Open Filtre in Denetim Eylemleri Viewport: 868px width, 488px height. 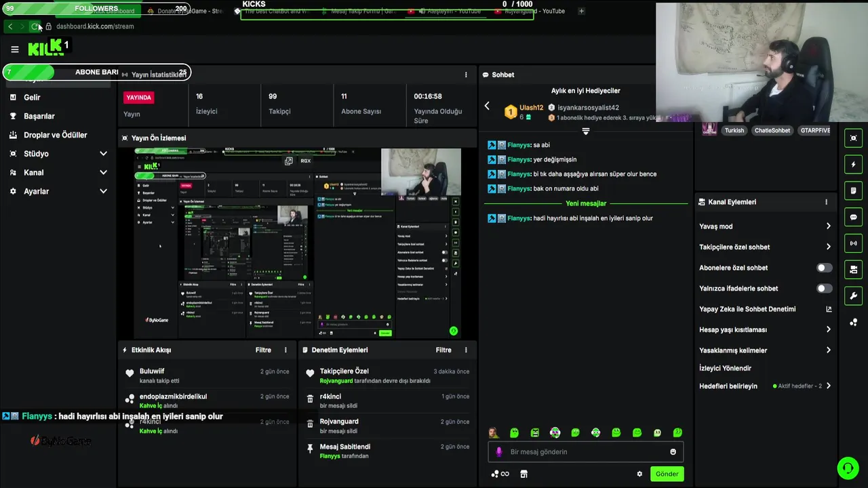click(x=443, y=350)
